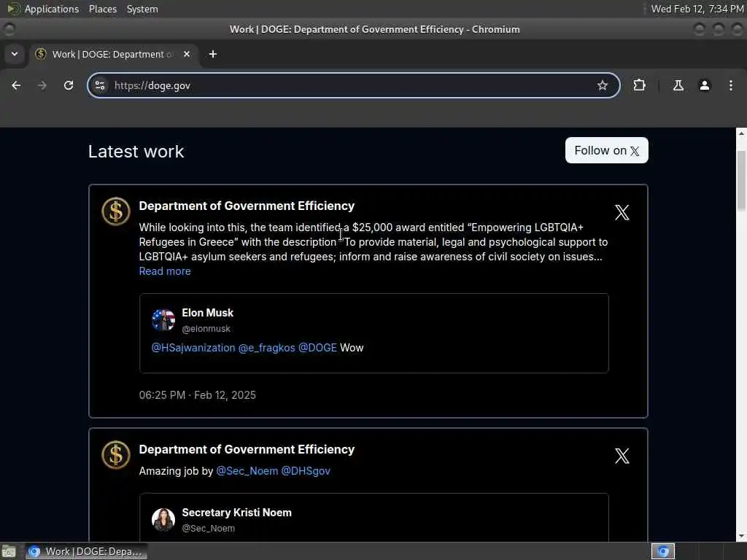
Task: Click the Follow on X button
Action: [606, 150]
